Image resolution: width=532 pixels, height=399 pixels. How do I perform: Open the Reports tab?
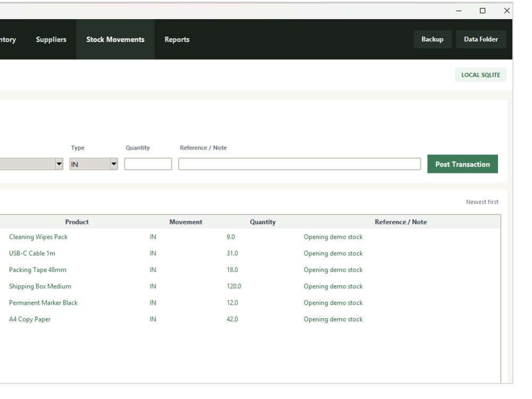(177, 39)
